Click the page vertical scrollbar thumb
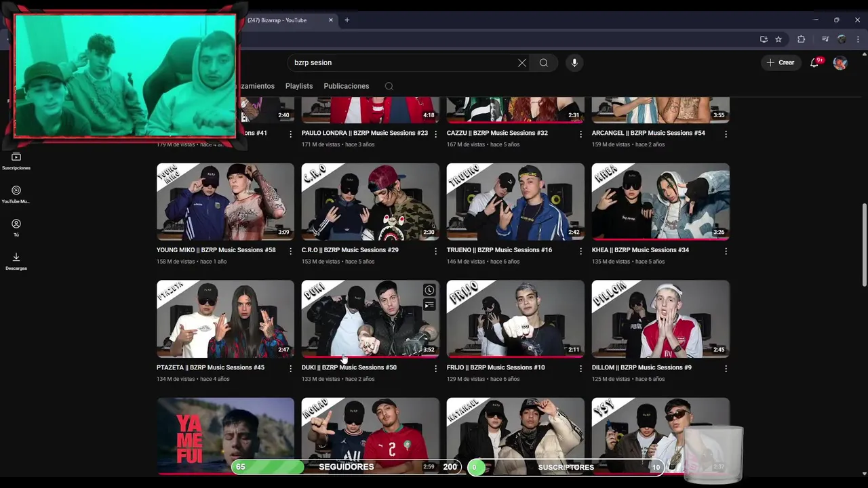The width and height of the screenshot is (868, 488). pos(864,245)
